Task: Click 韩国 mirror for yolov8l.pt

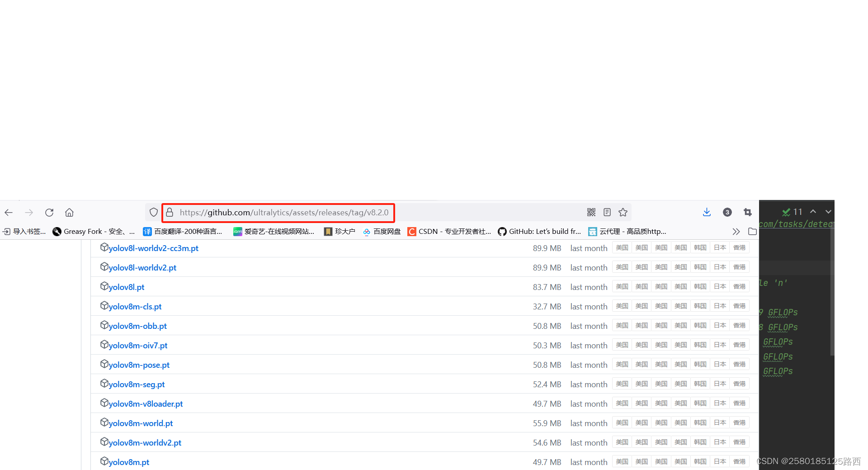Action: (x=700, y=287)
